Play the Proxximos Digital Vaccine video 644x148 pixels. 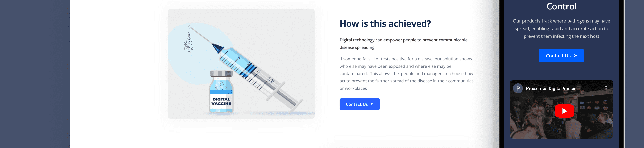tap(564, 111)
